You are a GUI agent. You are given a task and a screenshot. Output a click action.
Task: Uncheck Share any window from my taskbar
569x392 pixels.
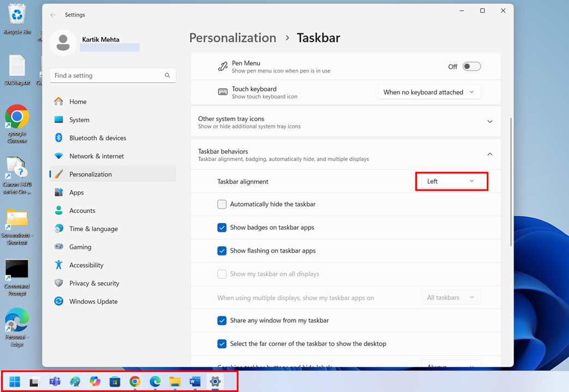(222, 320)
